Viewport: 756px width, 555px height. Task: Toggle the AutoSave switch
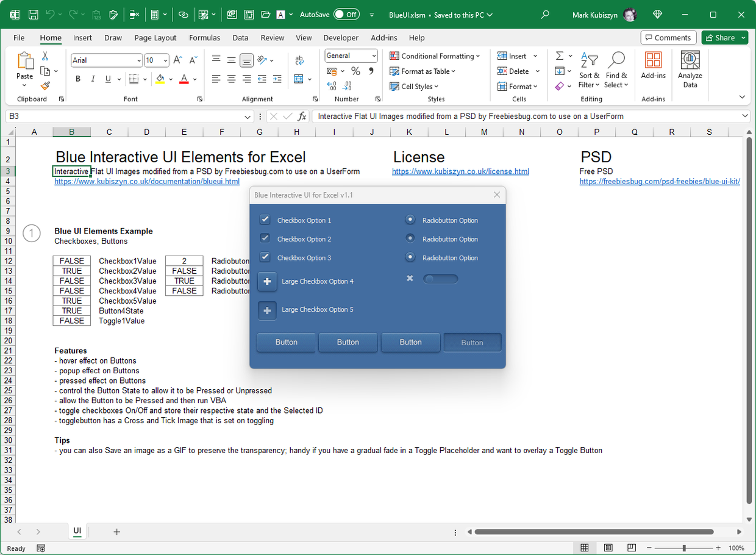[x=346, y=15]
